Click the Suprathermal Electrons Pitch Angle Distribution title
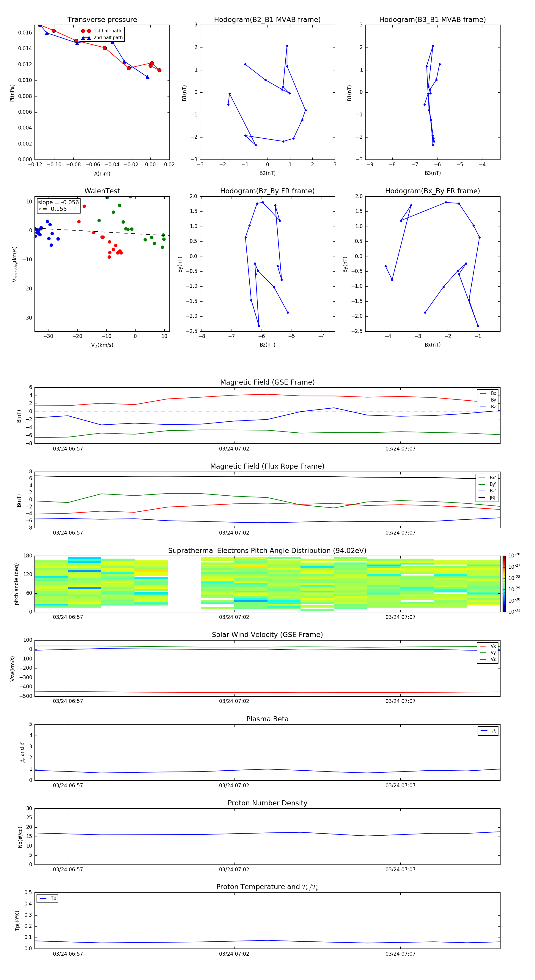535x980 pixels. coord(267,551)
